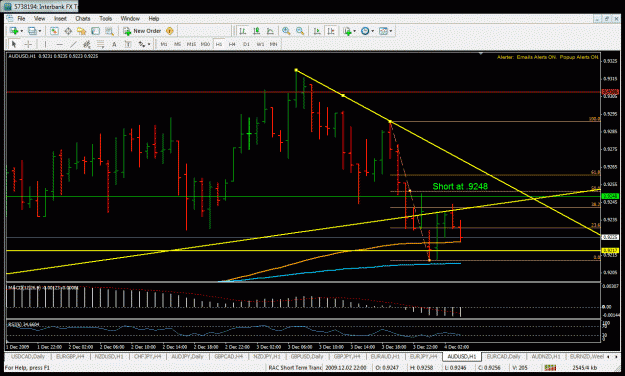
Task: Click the New Chart icon
Action: pos(14,31)
